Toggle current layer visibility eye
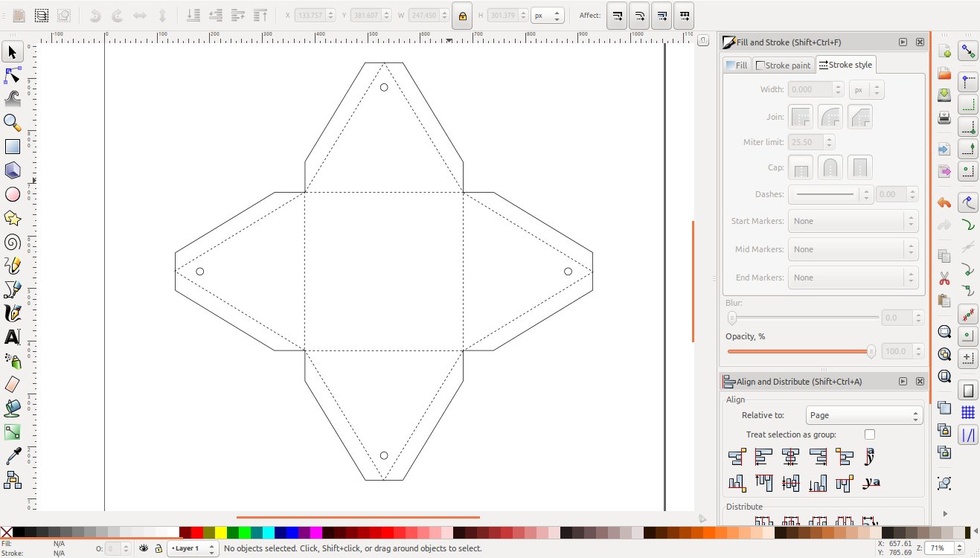This screenshot has width=980, height=558. (x=144, y=548)
